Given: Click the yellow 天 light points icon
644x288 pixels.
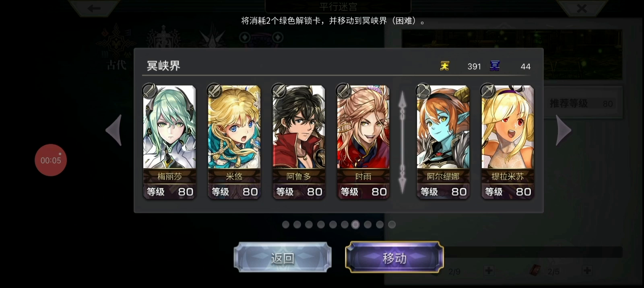Looking at the screenshot, I should click(445, 66).
